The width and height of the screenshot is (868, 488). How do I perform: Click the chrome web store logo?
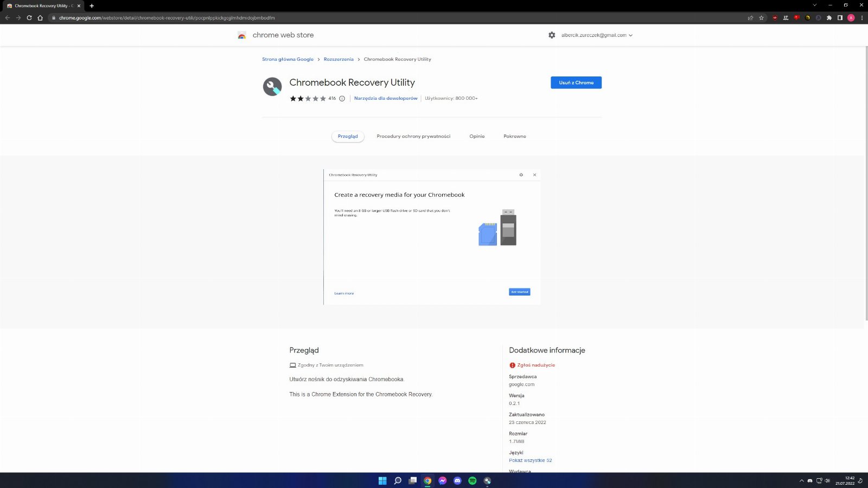tap(242, 35)
